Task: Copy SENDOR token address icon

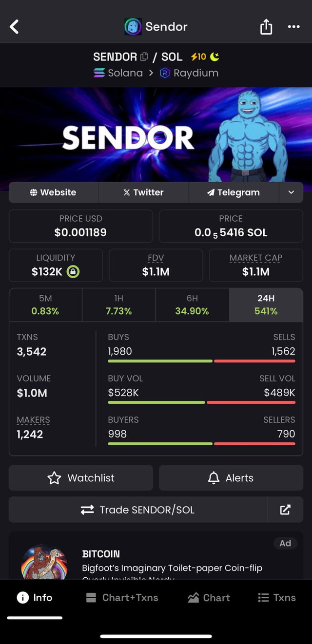Action: point(144,57)
